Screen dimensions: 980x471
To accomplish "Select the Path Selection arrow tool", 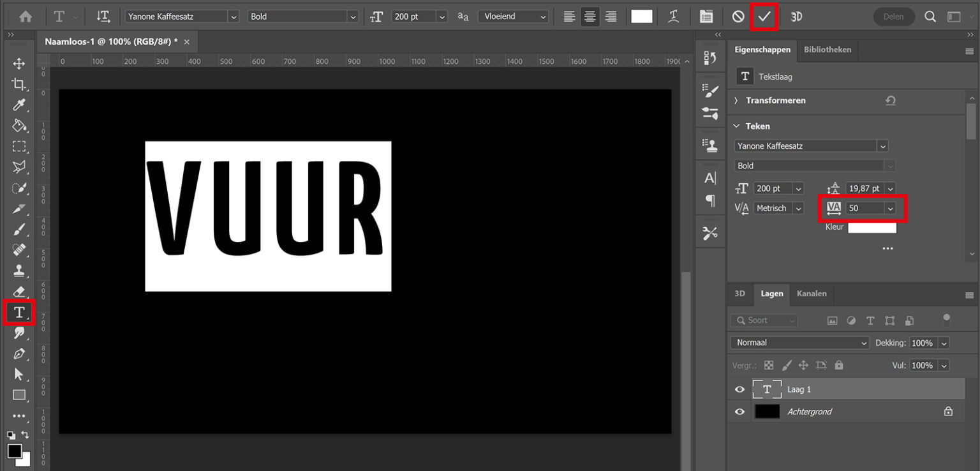I will point(19,374).
